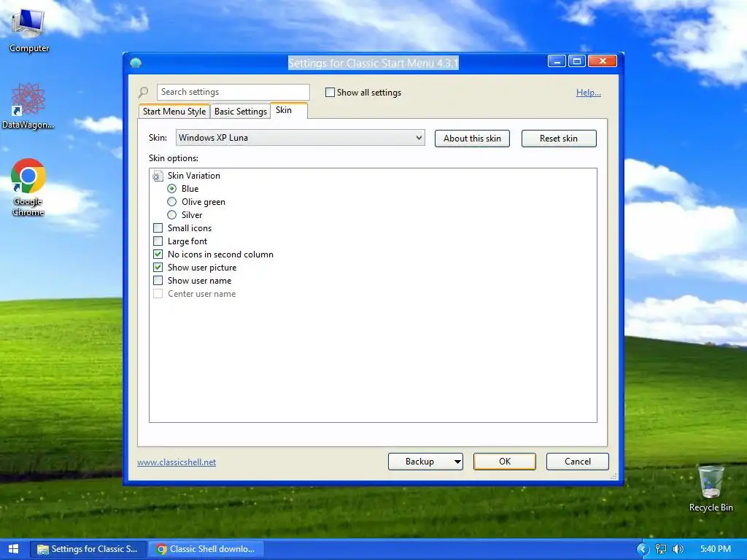Expand hidden tray icons arrow

pyautogui.click(x=643, y=549)
